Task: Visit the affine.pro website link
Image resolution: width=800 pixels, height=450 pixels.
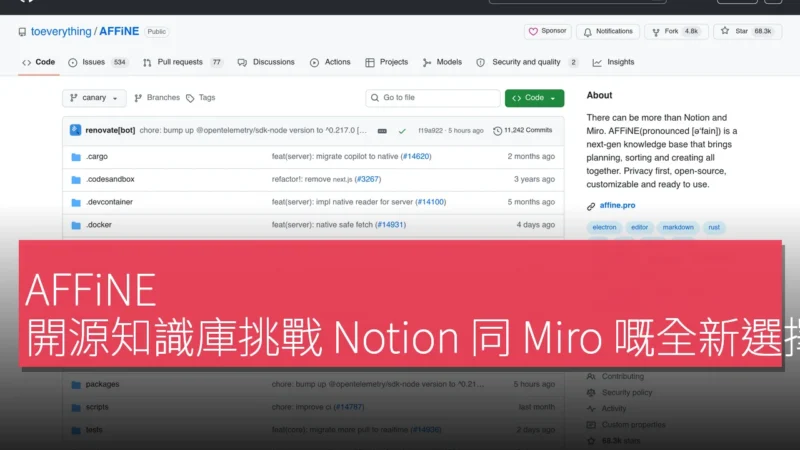Action: tap(617, 206)
